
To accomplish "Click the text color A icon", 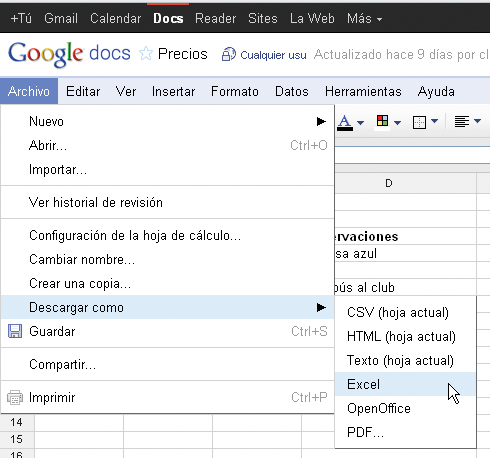I will [x=345, y=123].
